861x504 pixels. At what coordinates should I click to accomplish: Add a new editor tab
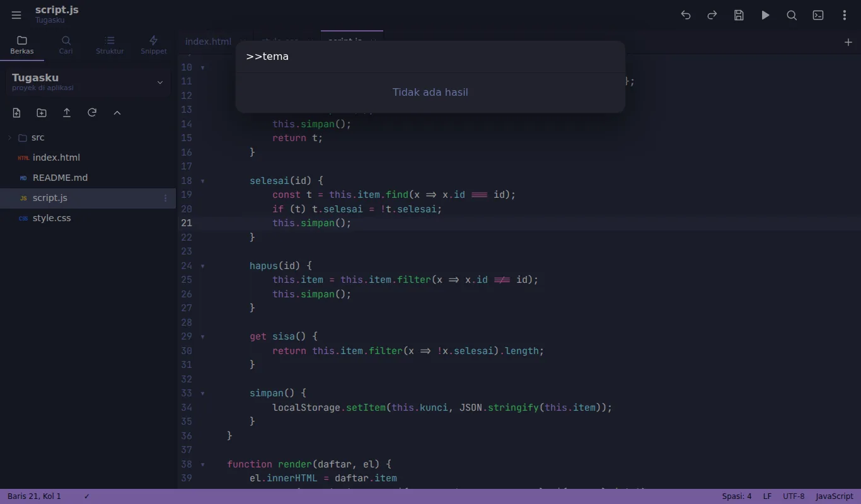[848, 42]
